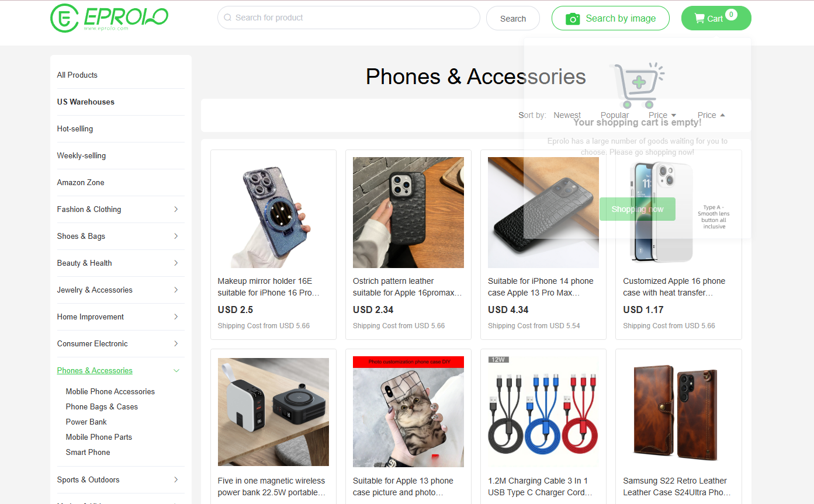Image resolution: width=814 pixels, height=504 pixels.
Task: Focus the Search for product field
Action: (x=349, y=18)
